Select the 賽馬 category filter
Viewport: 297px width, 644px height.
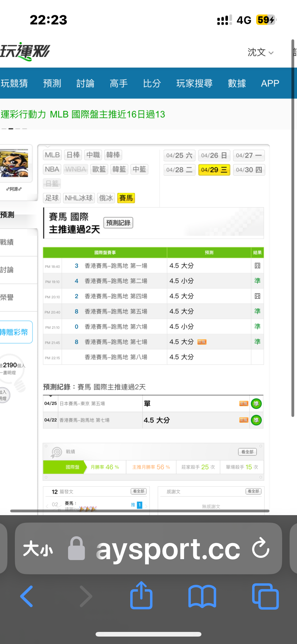click(126, 198)
